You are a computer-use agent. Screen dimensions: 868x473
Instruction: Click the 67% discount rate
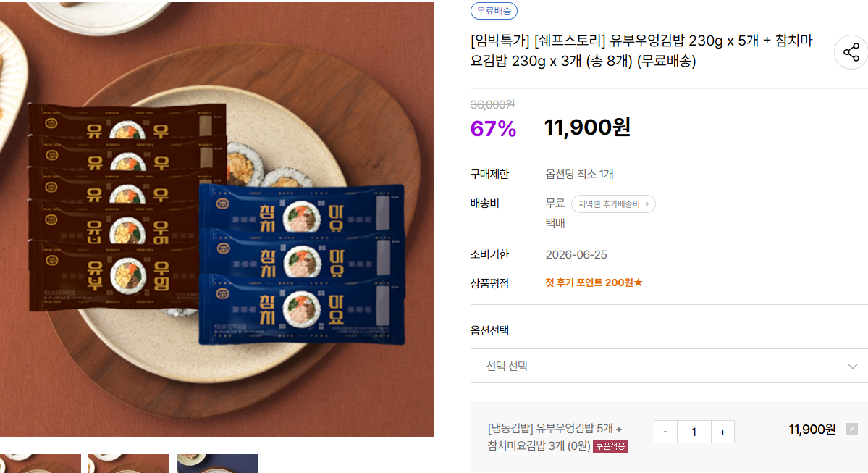(493, 129)
